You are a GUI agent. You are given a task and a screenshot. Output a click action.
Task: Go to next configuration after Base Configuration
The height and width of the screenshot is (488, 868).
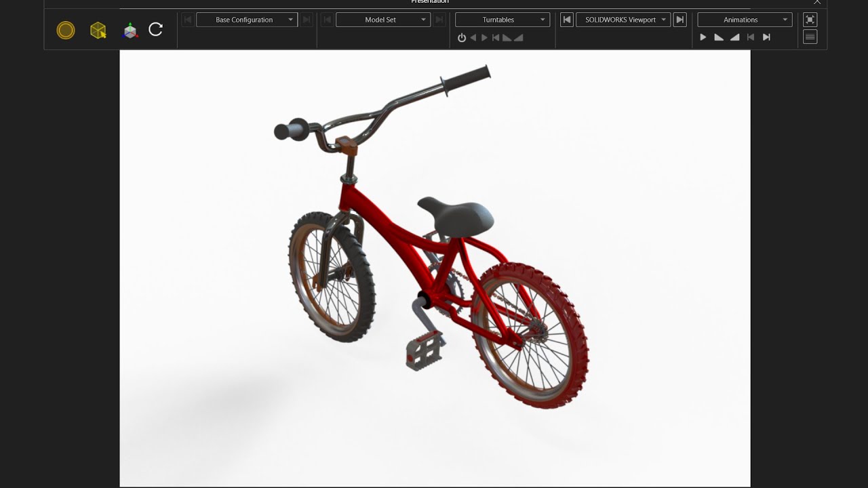[x=307, y=20]
